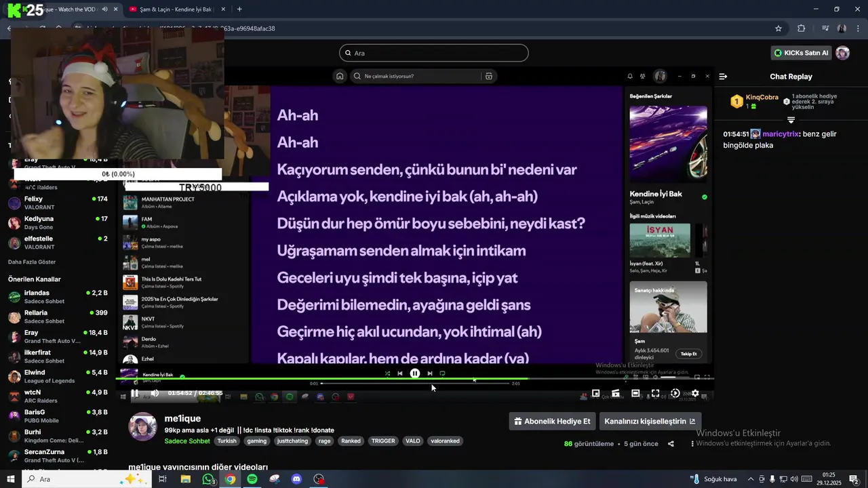Click Spotify search box Ne çalmak istiyorsun
The width and height of the screenshot is (868, 488).
point(415,76)
